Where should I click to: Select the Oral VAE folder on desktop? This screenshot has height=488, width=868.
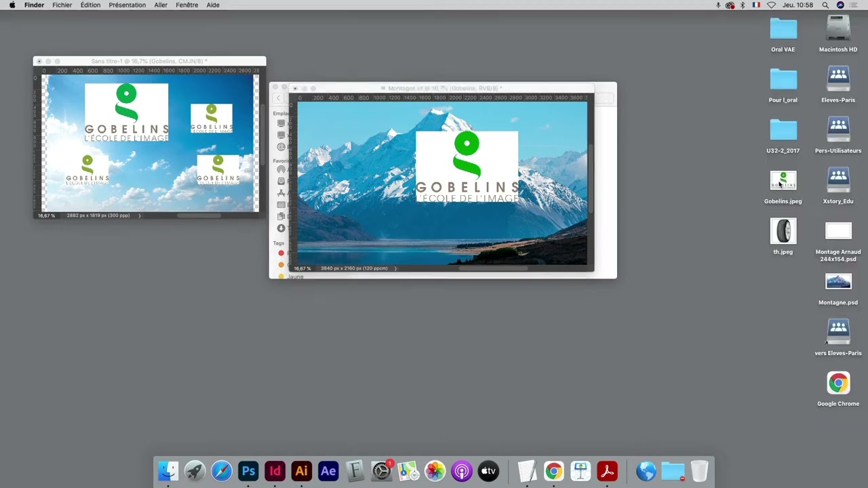pyautogui.click(x=783, y=29)
